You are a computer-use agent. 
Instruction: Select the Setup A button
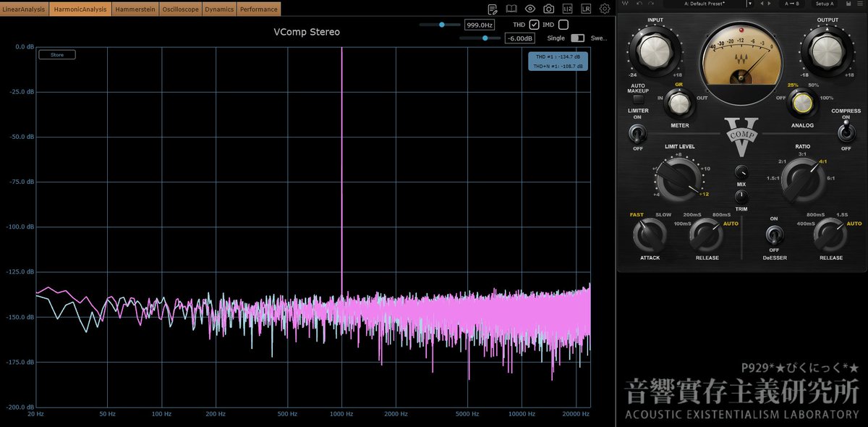click(825, 4)
